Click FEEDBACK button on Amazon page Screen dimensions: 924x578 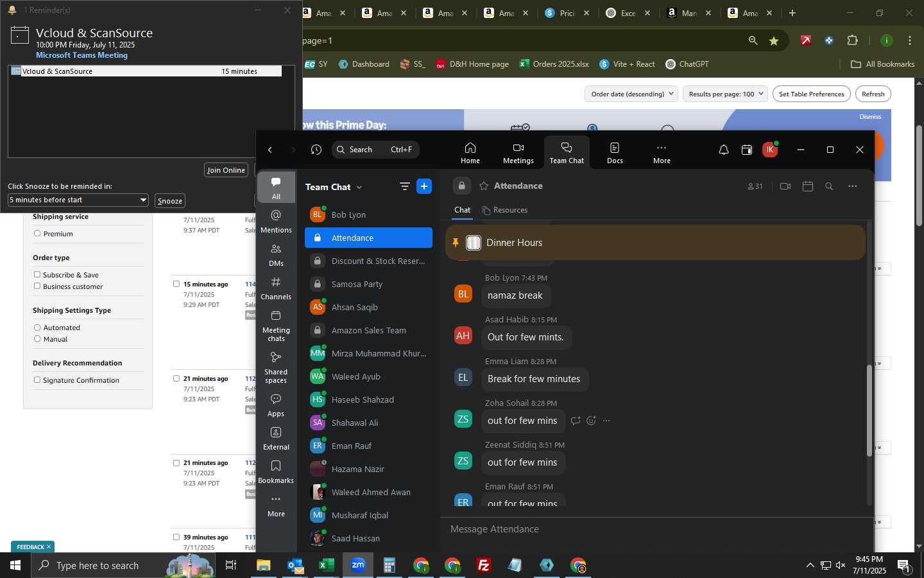tap(33, 547)
